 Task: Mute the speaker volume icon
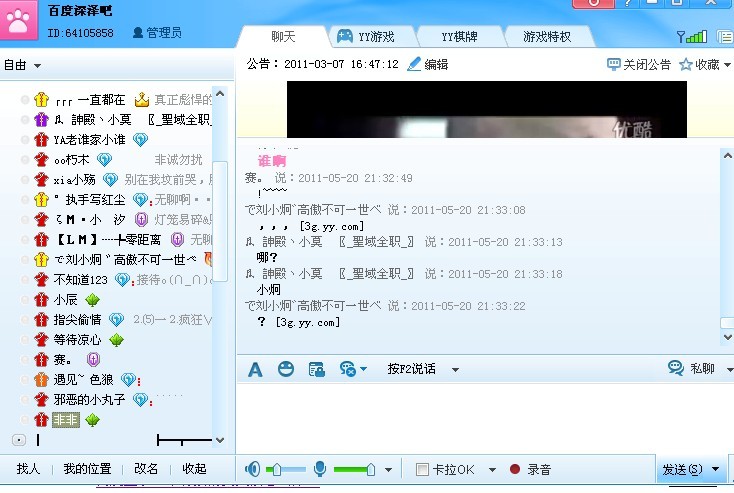click(253, 469)
